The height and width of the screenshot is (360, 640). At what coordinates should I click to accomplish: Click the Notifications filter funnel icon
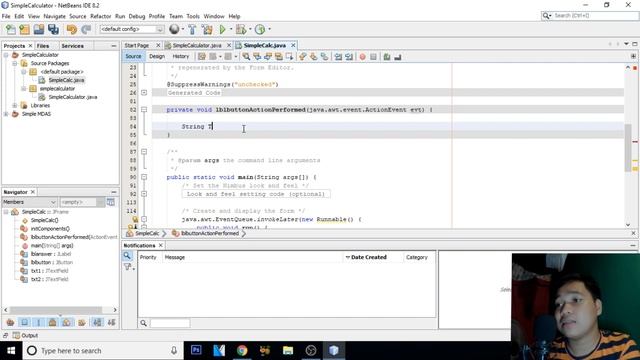[128, 267]
